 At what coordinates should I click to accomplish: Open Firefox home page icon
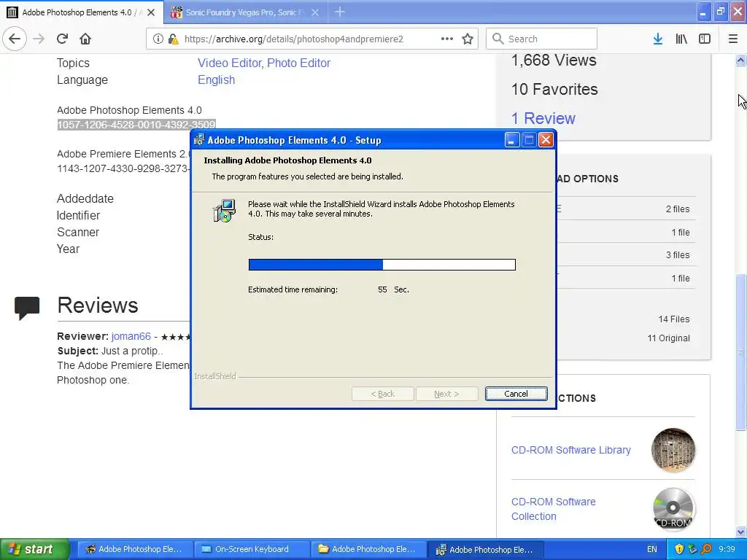[85, 39]
